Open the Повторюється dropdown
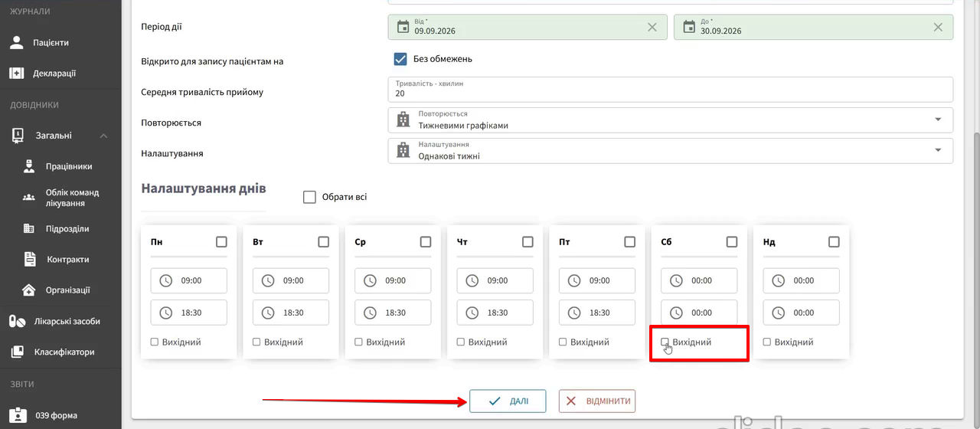Screen dimensions: 980x429 (x=671, y=120)
